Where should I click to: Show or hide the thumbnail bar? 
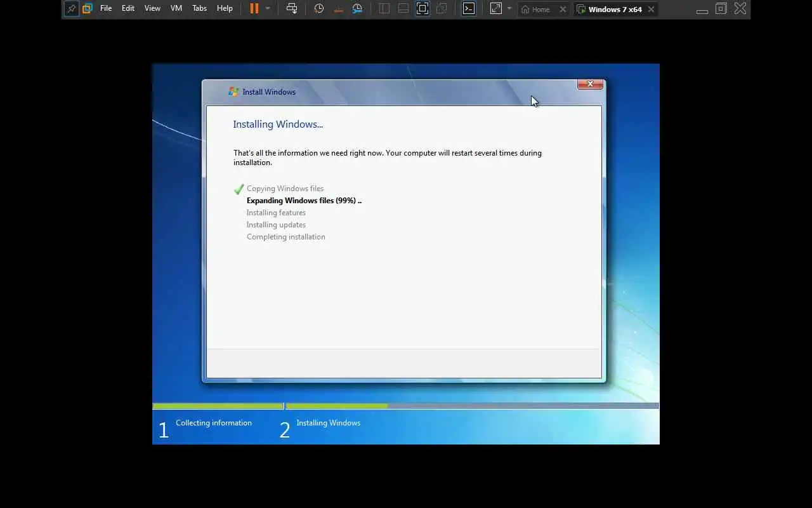(403, 9)
